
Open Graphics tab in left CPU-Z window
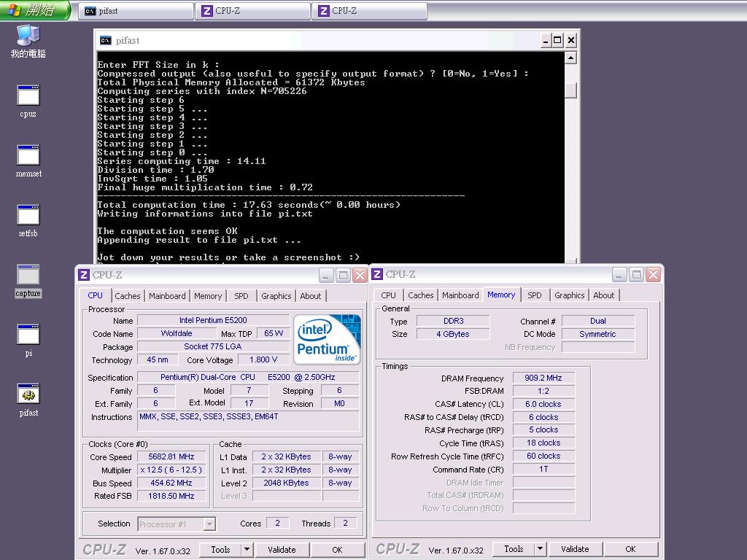point(276,296)
